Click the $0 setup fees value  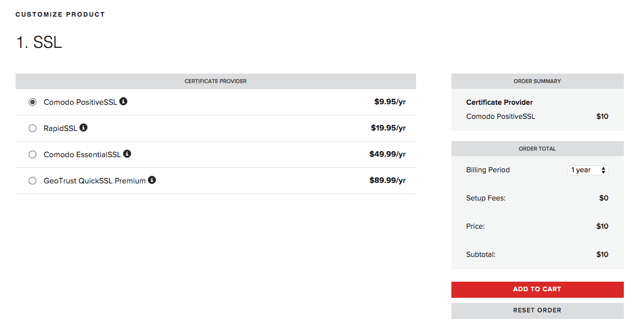coord(604,198)
